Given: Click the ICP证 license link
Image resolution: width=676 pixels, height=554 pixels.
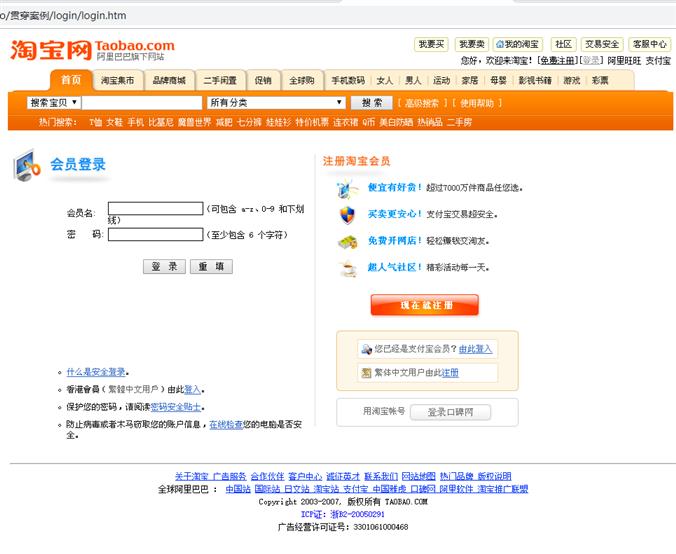Looking at the screenshot, I should pos(342,514).
